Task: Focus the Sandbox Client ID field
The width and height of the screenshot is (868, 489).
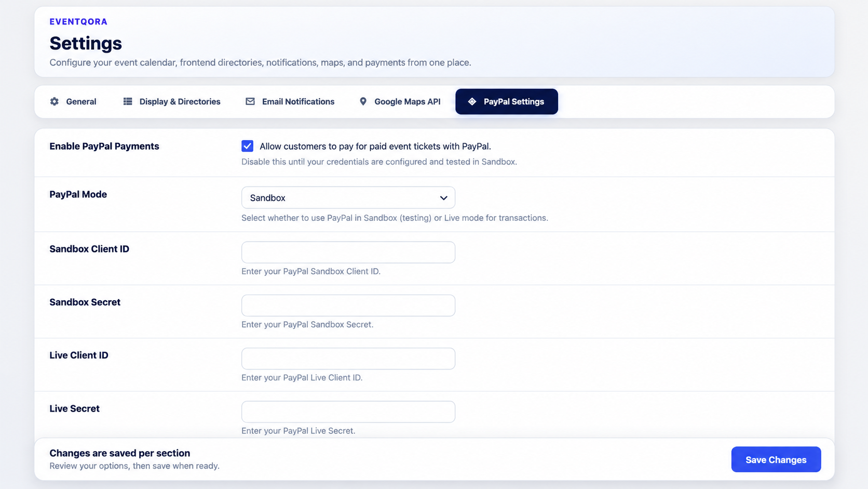Action: pos(348,252)
